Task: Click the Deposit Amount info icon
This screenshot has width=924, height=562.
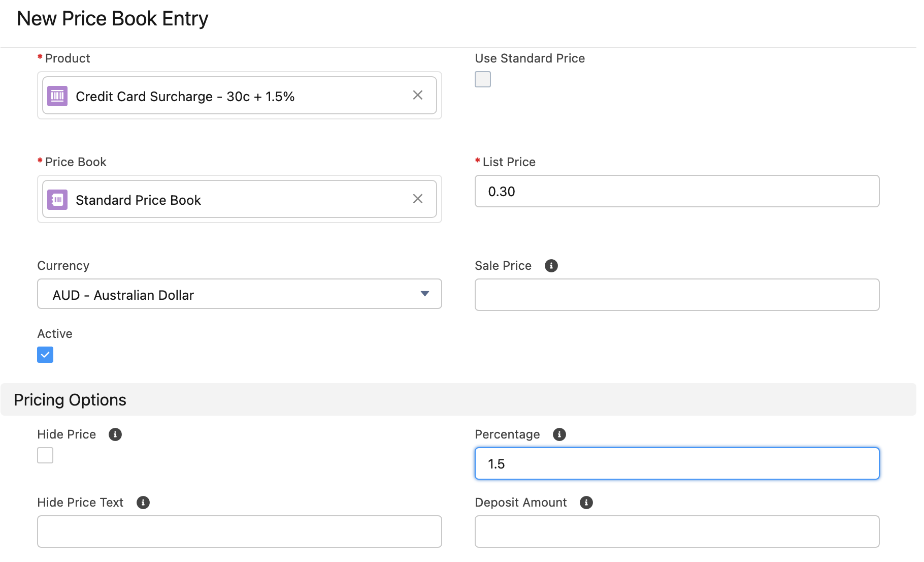Action: (586, 503)
